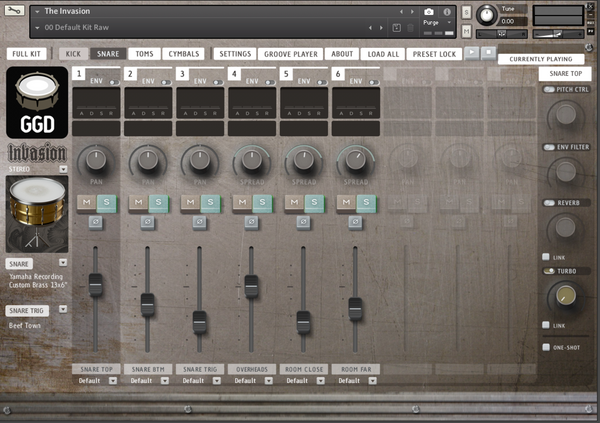Mute the instrument with the M button in header
600x423 pixels.
[x=466, y=31]
